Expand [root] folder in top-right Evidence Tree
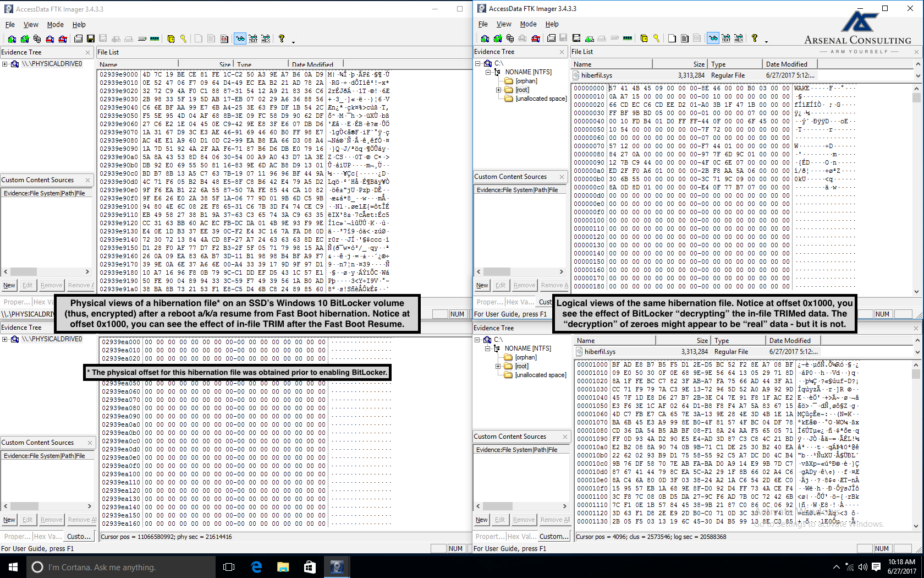Image resolution: width=924 pixels, height=578 pixels. [x=498, y=90]
